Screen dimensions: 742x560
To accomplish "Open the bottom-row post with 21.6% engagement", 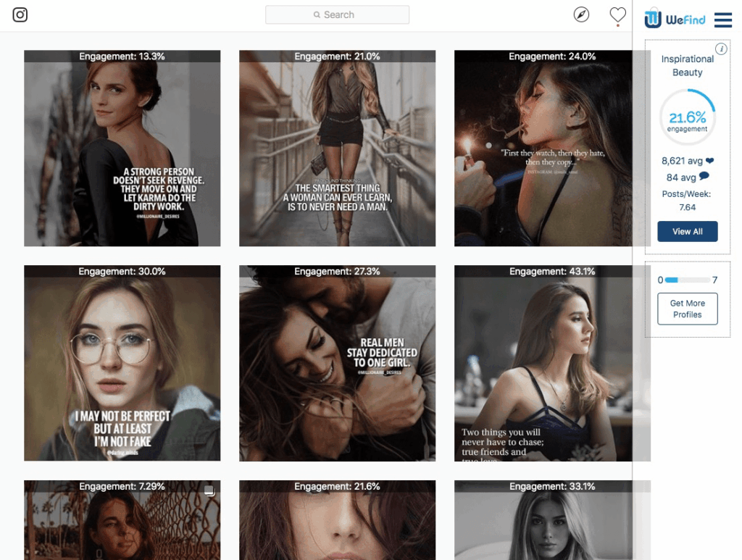I will pos(338,520).
